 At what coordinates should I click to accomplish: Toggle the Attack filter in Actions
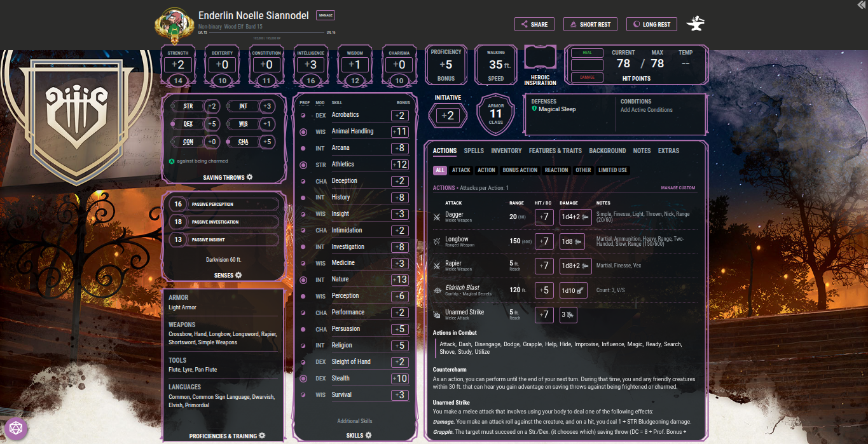(461, 170)
